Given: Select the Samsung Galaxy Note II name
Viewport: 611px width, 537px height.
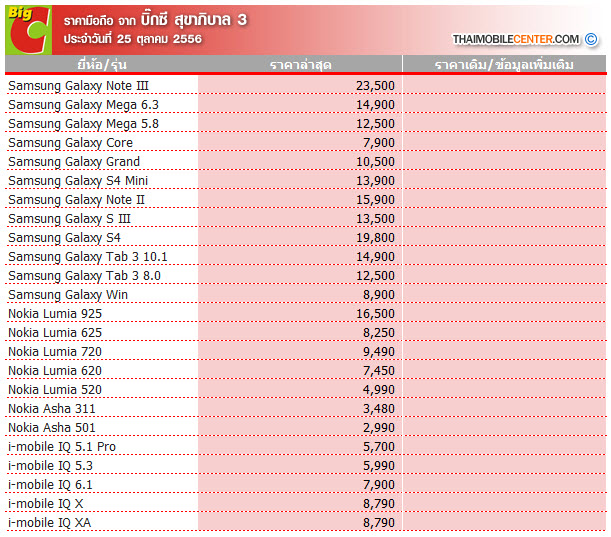Looking at the screenshot, I should pyautogui.click(x=76, y=200).
